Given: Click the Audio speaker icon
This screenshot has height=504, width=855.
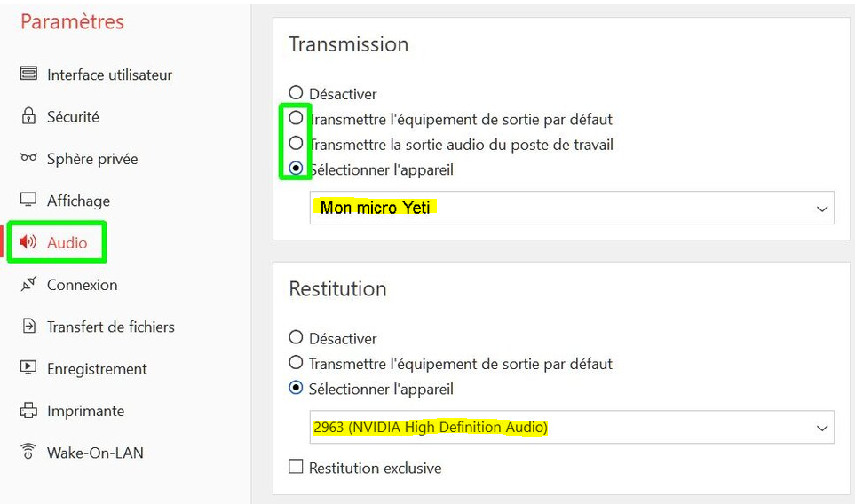Looking at the screenshot, I should pos(28,242).
